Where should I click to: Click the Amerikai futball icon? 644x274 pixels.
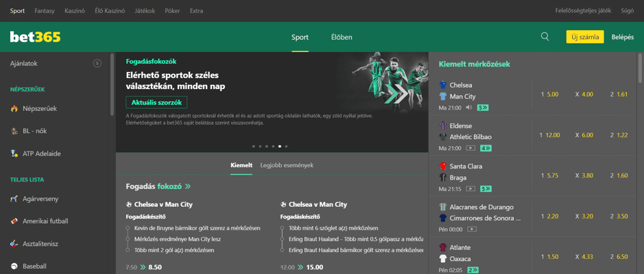coord(14,221)
